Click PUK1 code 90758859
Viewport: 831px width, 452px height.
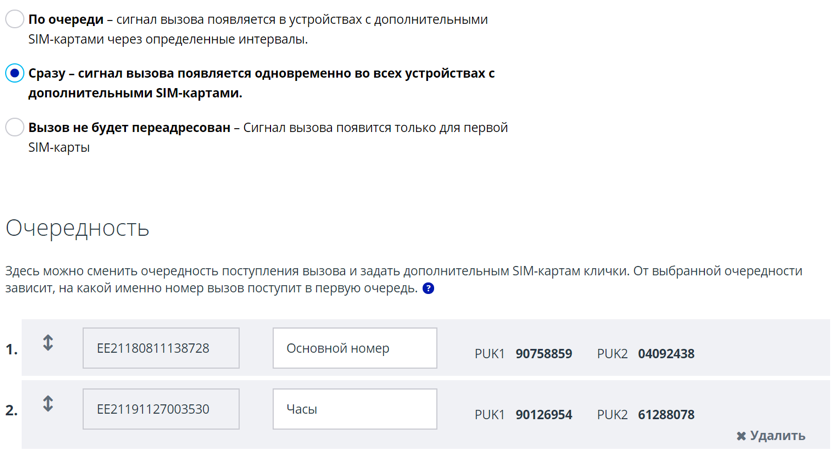point(543,354)
